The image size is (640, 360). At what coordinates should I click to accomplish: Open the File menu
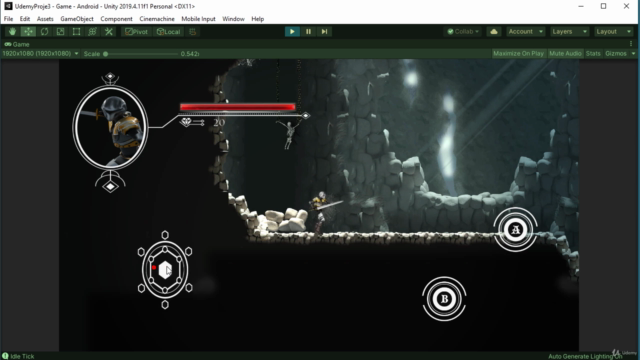point(8,19)
